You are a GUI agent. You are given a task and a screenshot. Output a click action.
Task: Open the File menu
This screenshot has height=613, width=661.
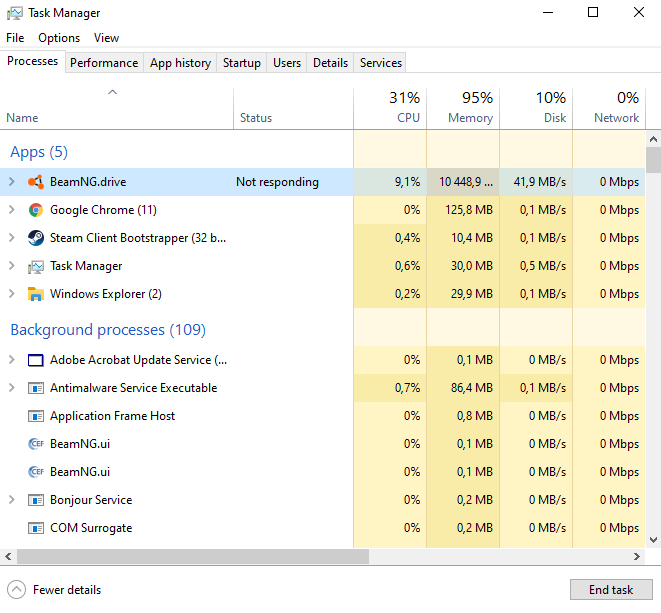point(15,38)
